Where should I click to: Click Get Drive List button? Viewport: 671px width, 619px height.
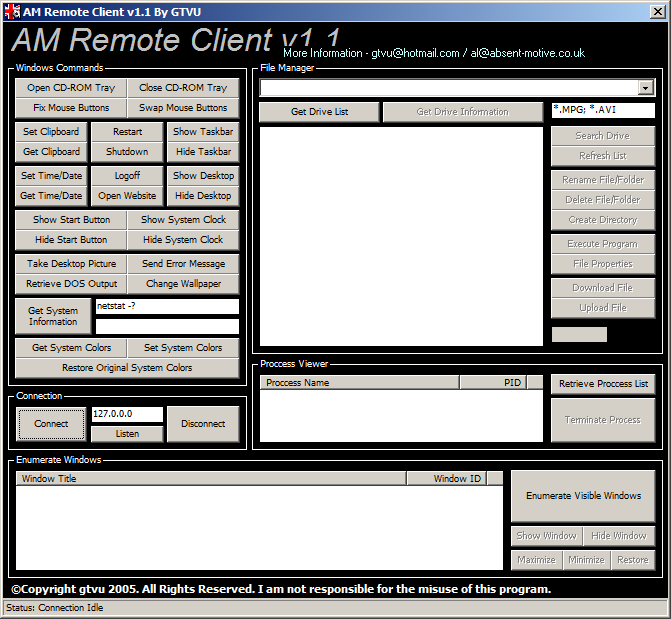pos(319,112)
